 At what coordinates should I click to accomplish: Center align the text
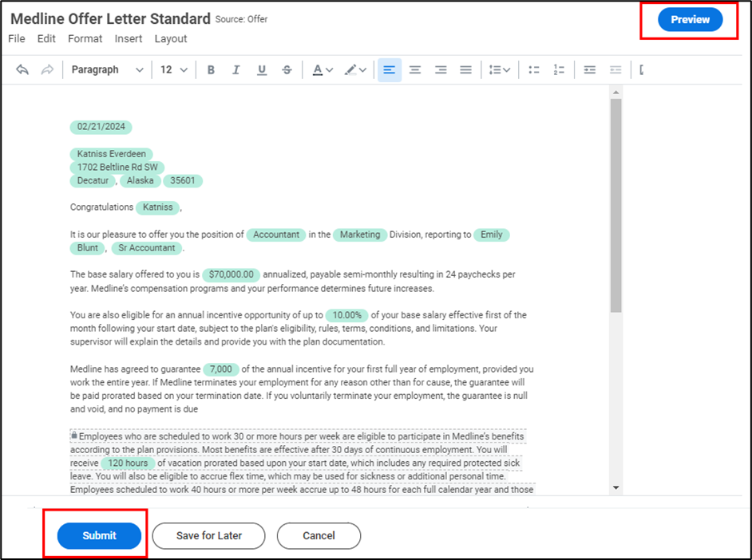click(415, 70)
